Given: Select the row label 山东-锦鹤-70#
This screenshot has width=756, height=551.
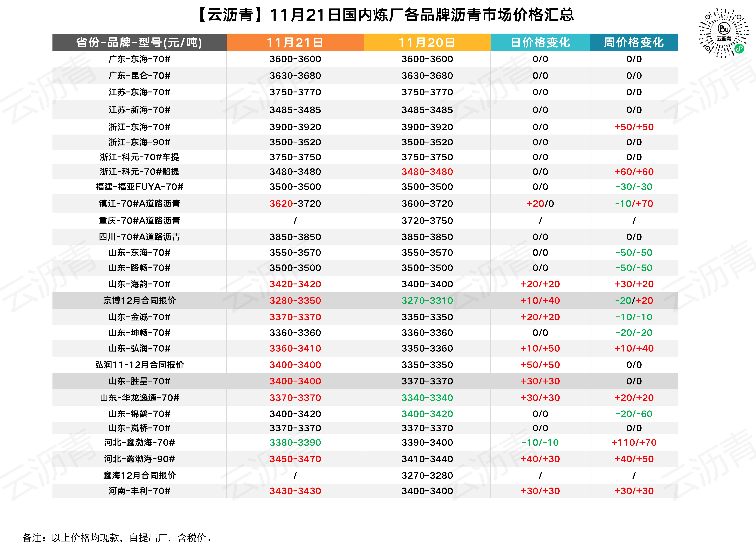Looking at the screenshot, I should 139,414.
